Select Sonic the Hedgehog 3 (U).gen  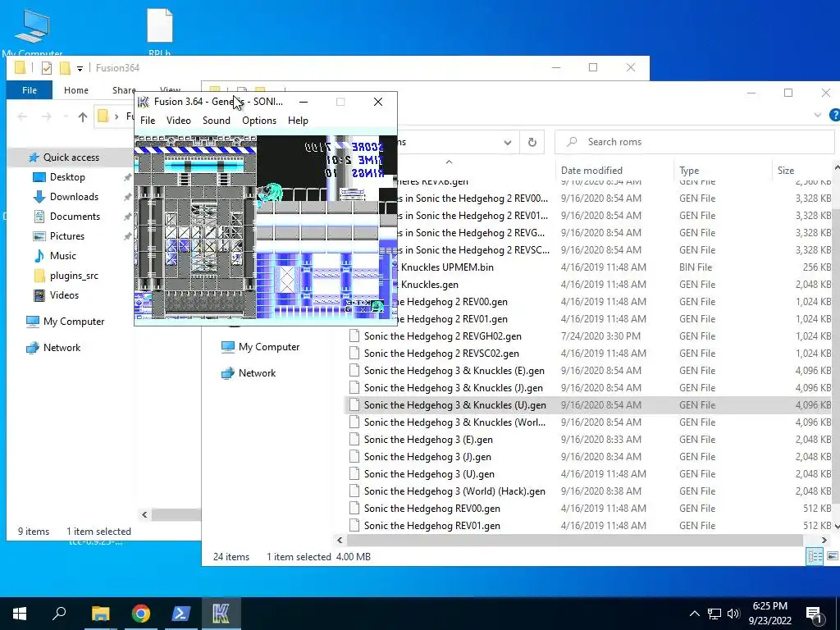point(429,474)
